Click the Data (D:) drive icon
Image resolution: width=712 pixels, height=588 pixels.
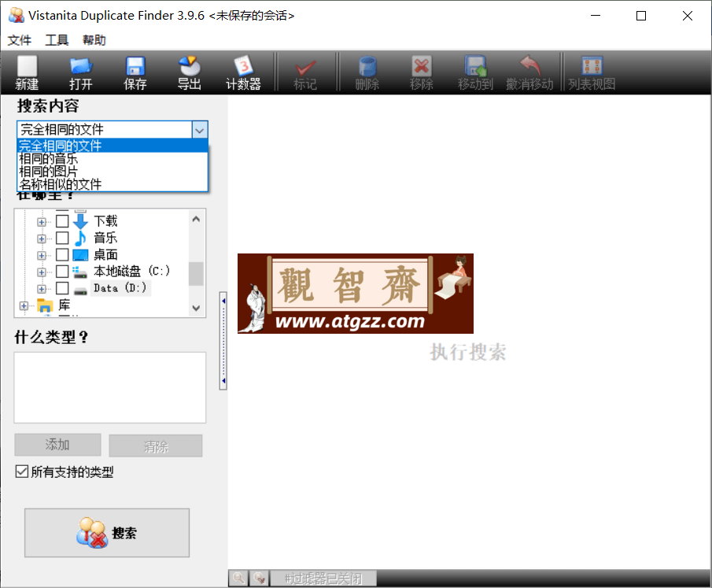tap(80, 290)
